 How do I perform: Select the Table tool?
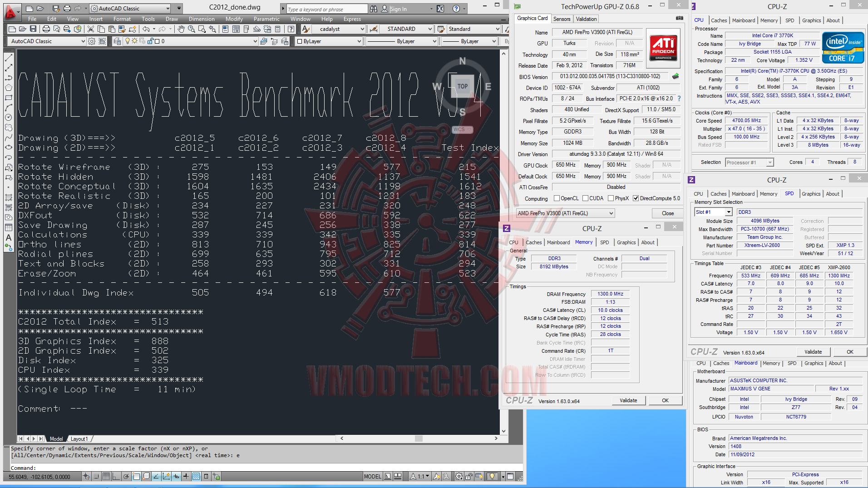coord(8,227)
